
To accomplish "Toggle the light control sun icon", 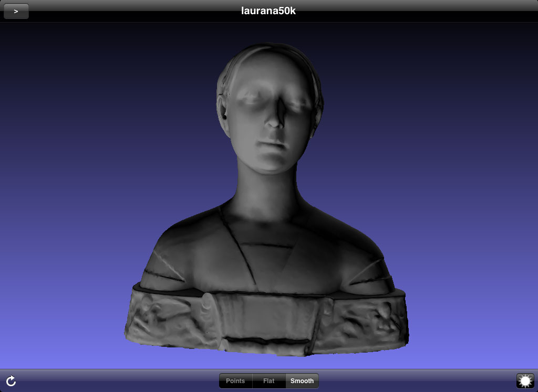I will tap(525, 380).
